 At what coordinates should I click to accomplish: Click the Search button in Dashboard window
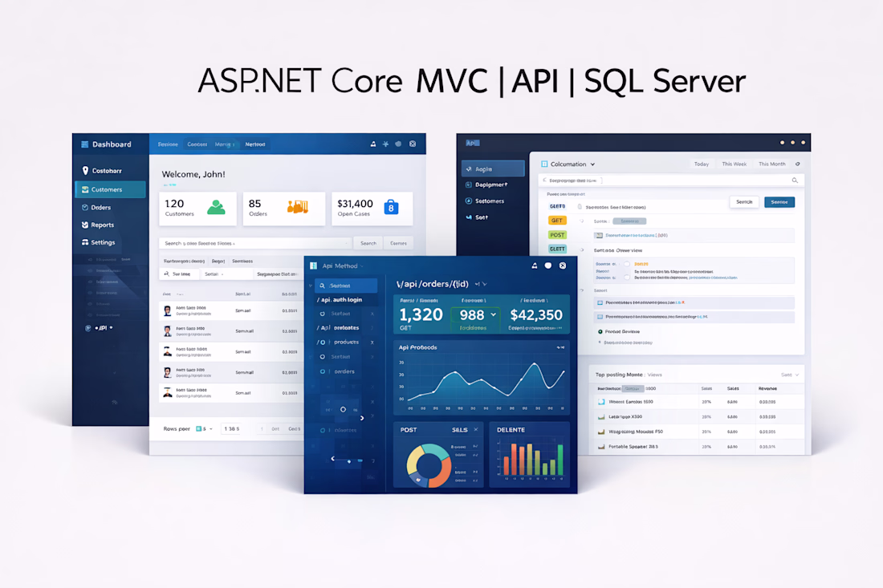[x=368, y=243]
